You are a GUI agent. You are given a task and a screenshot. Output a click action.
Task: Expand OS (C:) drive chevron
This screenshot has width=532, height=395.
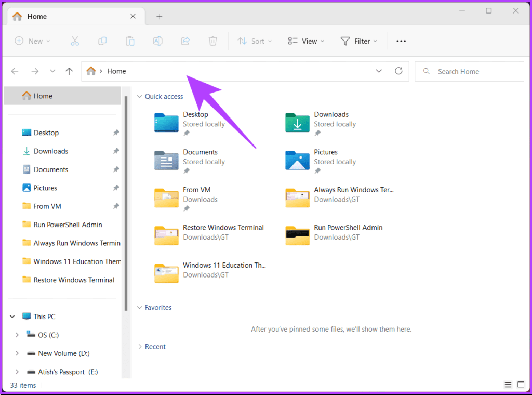point(17,335)
